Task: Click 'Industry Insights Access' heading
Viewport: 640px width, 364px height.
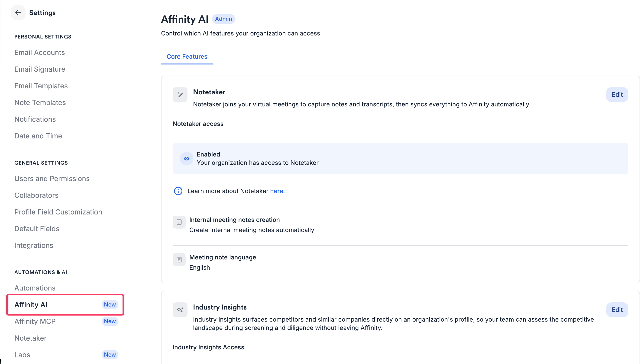Action: click(x=208, y=347)
